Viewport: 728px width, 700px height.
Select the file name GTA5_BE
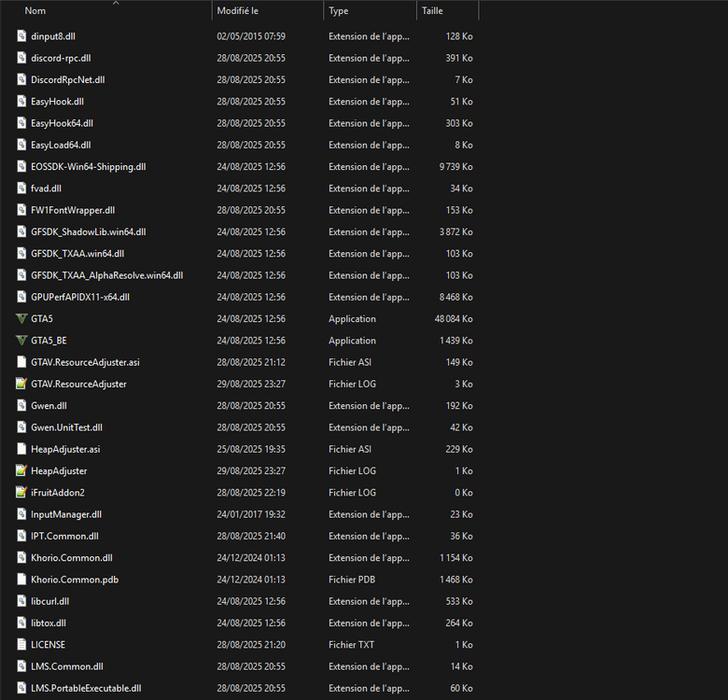49,341
